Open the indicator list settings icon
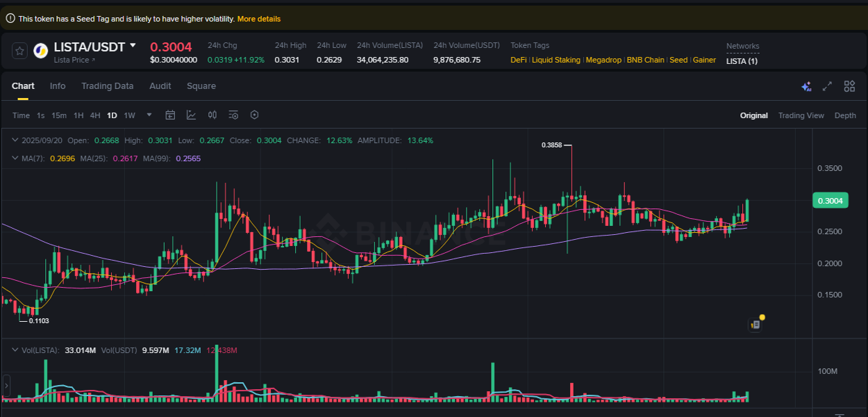This screenshot has width=868, height=417. click(x=233, y=115)
